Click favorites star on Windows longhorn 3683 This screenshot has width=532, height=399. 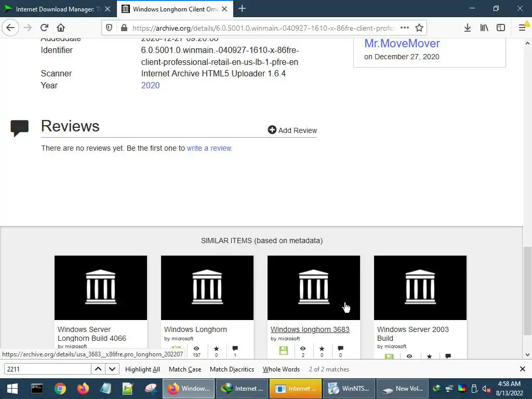pyautogui.click(x=322, y=349)
